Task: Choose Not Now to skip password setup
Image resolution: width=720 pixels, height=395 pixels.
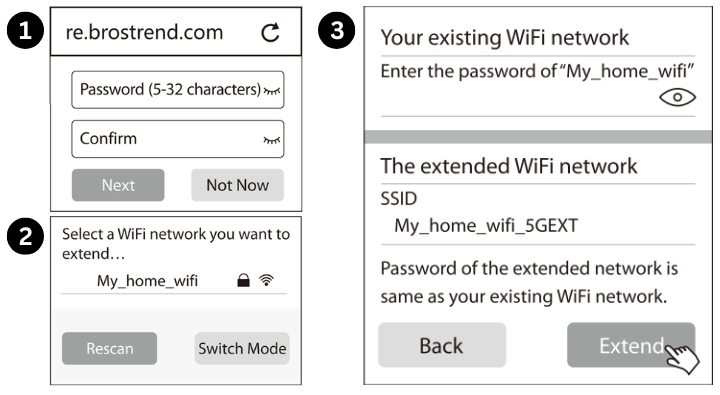Action: point(237,185)
